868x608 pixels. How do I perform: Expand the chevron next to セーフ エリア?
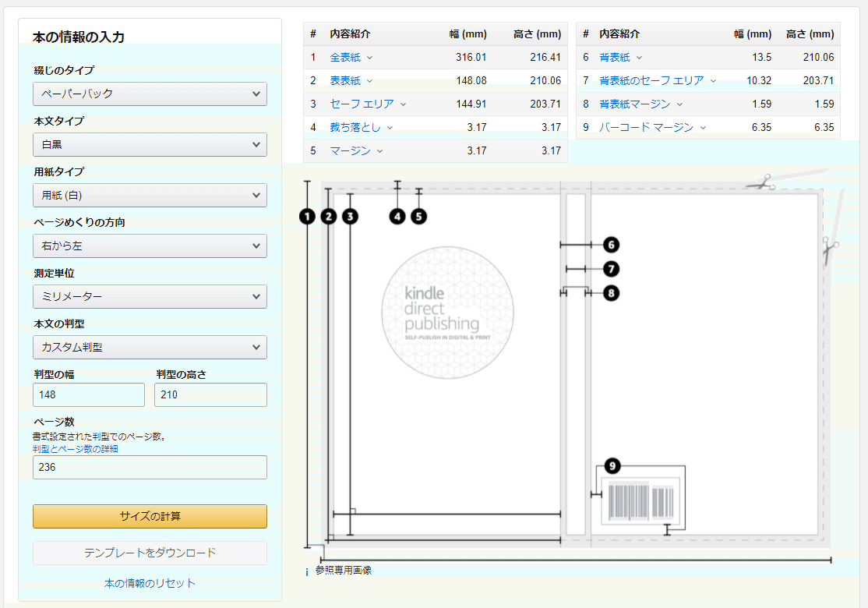(x=403, y=104)
